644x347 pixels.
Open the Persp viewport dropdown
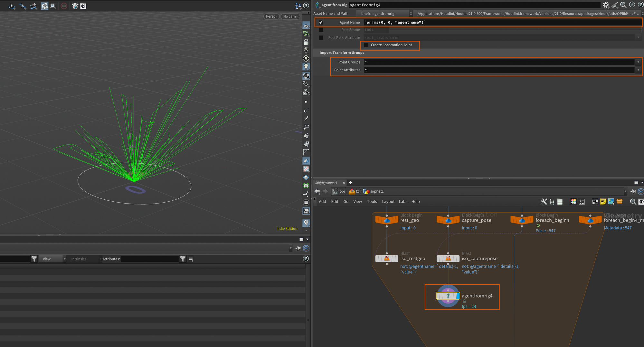(x=271, y=16)
